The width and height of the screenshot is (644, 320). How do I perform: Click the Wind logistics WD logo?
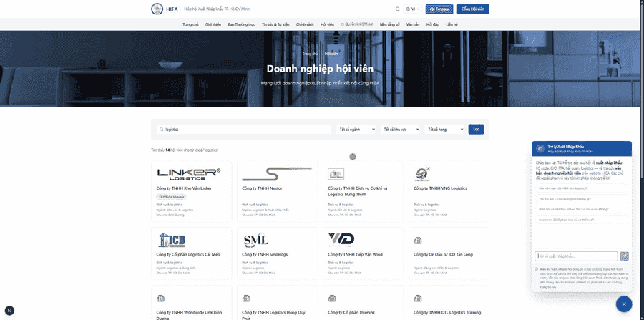click(341, 240)
